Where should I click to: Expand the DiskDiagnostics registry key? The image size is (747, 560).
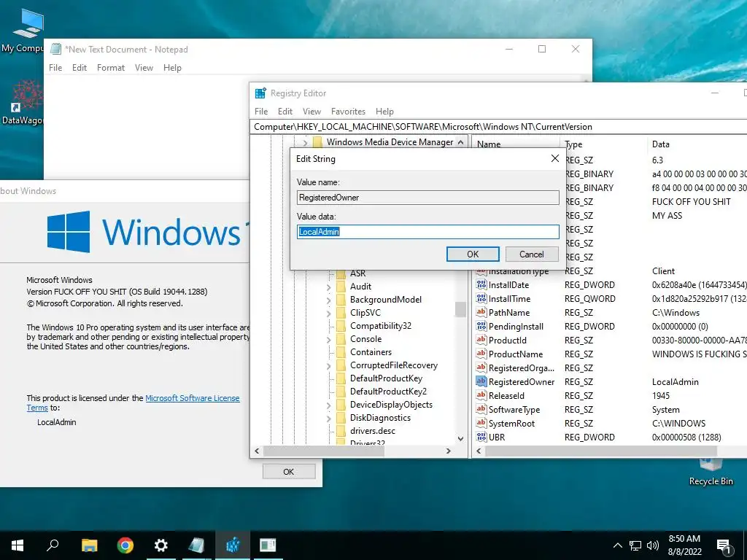coord(329,419)
